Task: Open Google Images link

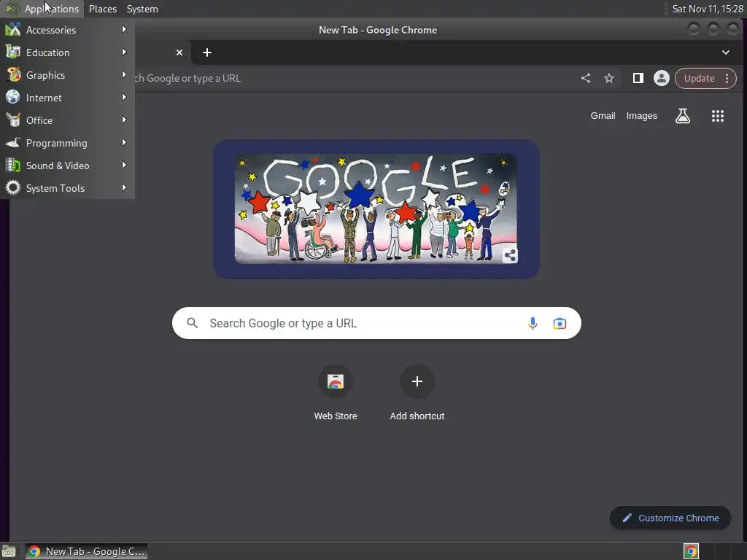Action: tap(641, 116)
